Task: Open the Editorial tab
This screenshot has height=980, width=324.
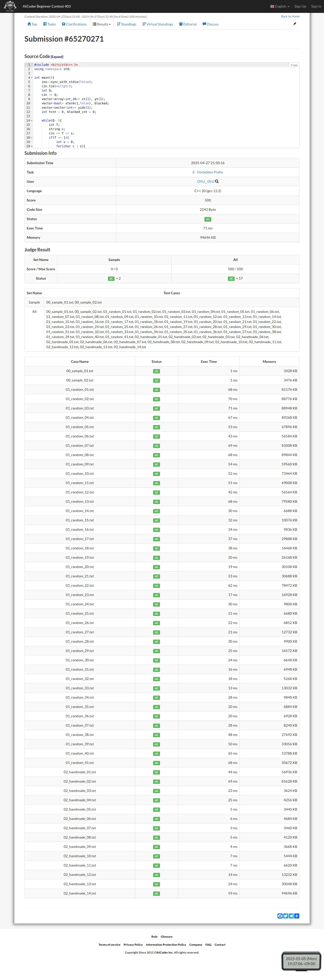Action: (188, 24)
